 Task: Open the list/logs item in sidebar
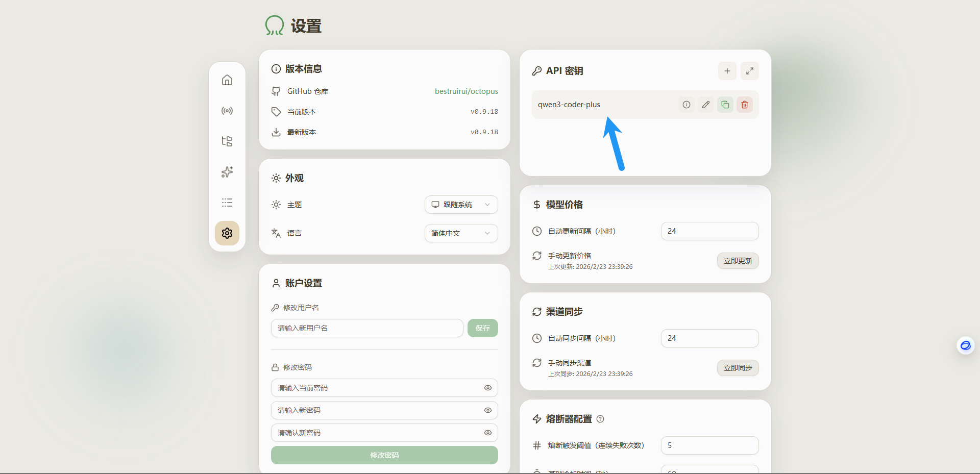(x=227, y=203)
